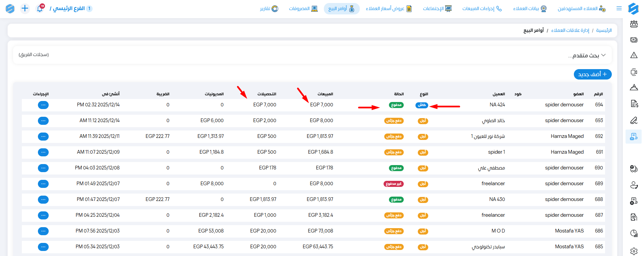644x256 pixels.
Task: Switch to the تقارير reports tab
Action: [x=269, y=8]
